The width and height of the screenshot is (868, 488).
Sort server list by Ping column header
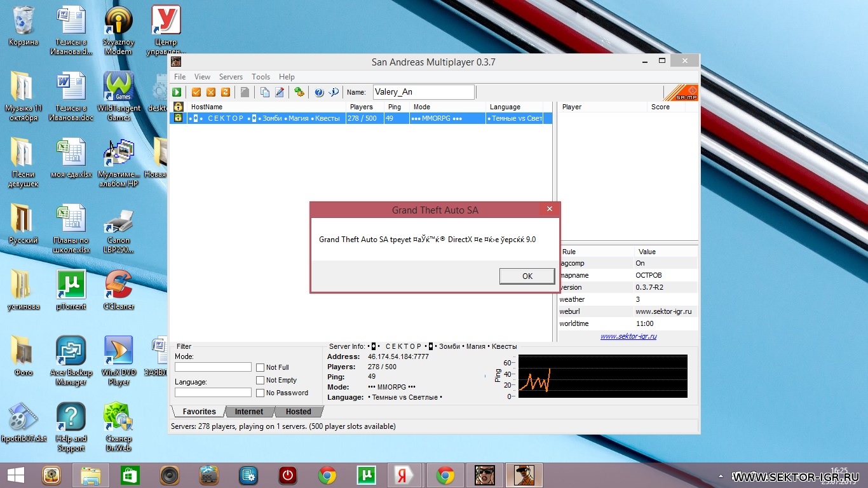397,107
